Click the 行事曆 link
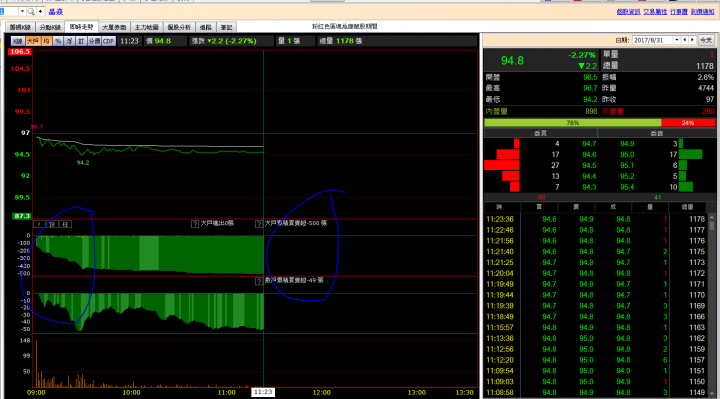The width and height of the screenshot is (720, 399). [x=679, y=12]
